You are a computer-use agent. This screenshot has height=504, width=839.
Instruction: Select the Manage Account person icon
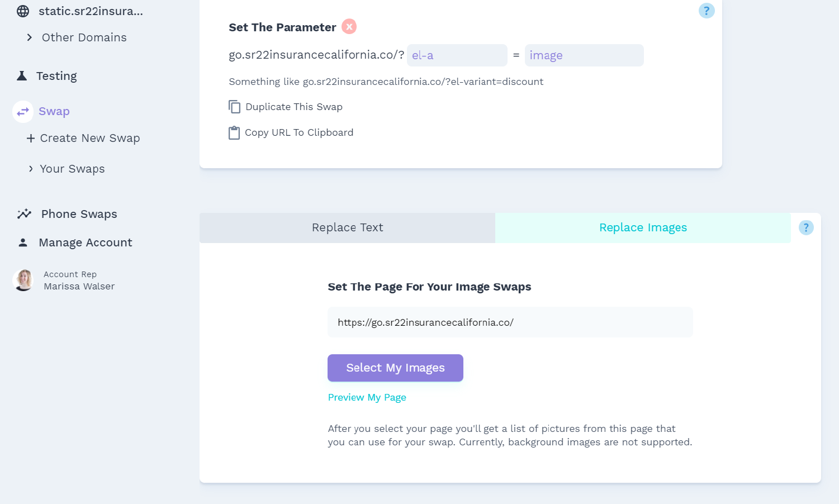tap(23, 242)
